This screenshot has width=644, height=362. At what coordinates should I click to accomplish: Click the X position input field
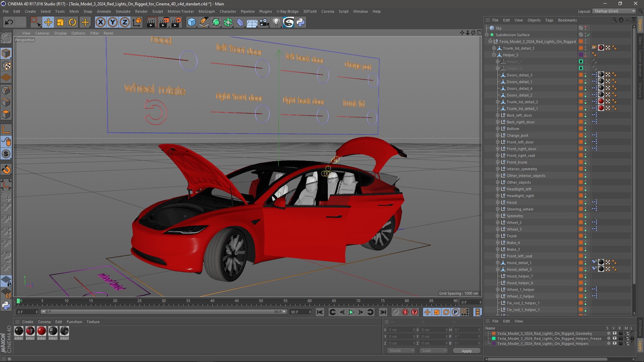pyautogui.click(x=401, y=330)
